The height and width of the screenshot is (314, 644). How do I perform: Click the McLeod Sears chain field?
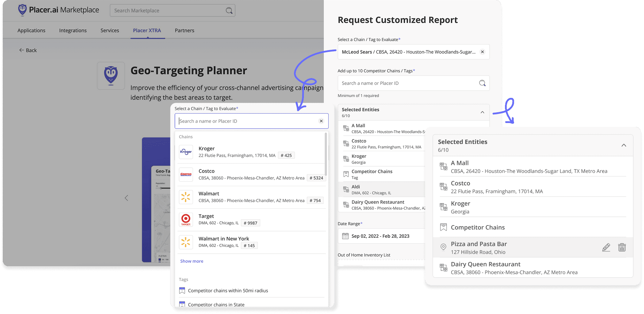414,52
